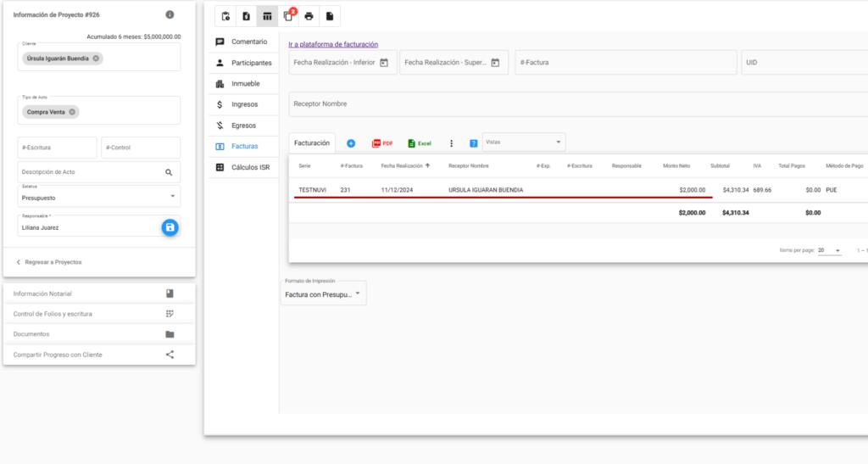868x464 pixels.
Task: Open the project info icon
Action: coord(170,14)
